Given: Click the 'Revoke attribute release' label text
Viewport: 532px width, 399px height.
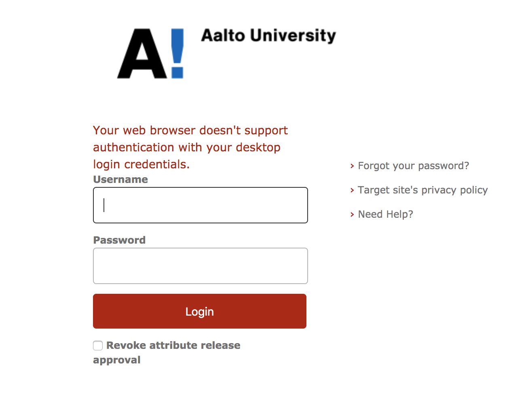Looking at the screenshot, I should [x=173, y=345].
